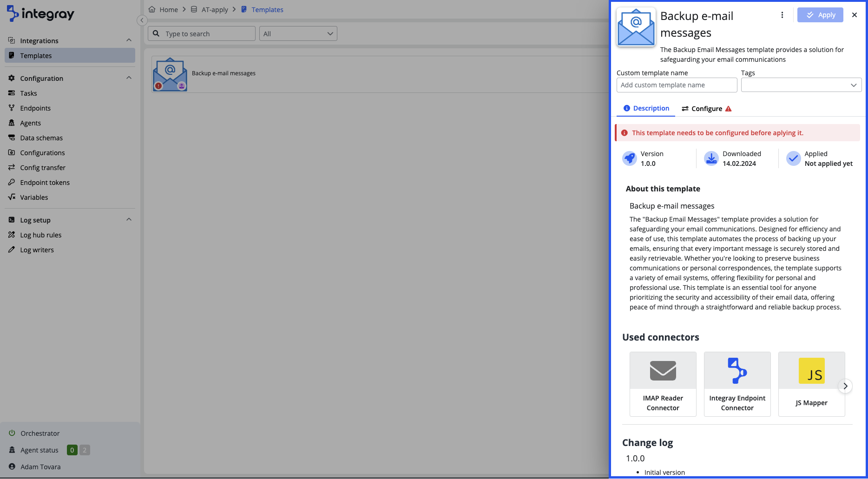Screen dimensions: 868x479
Task: Collapse the Log setup section
Action: 129,220
